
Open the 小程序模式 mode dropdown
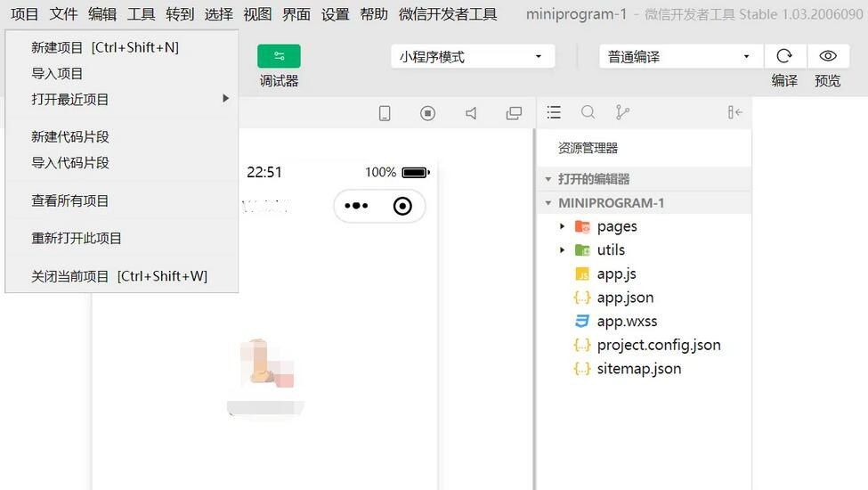[473, 56]
